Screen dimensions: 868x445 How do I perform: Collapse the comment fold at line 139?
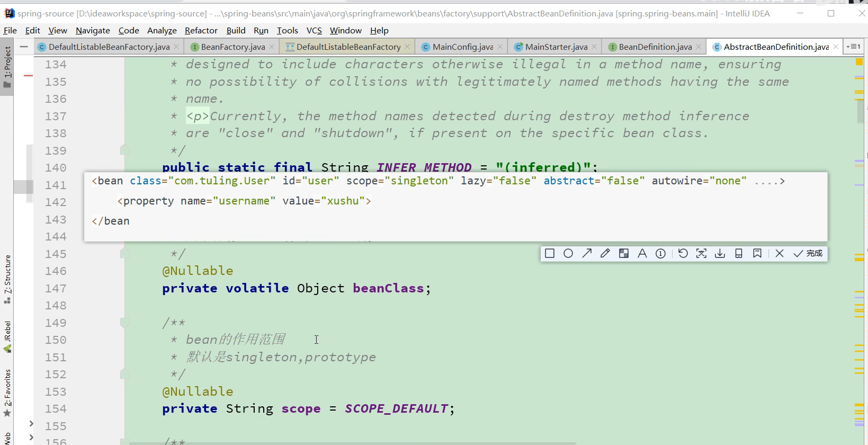[124, 150]
